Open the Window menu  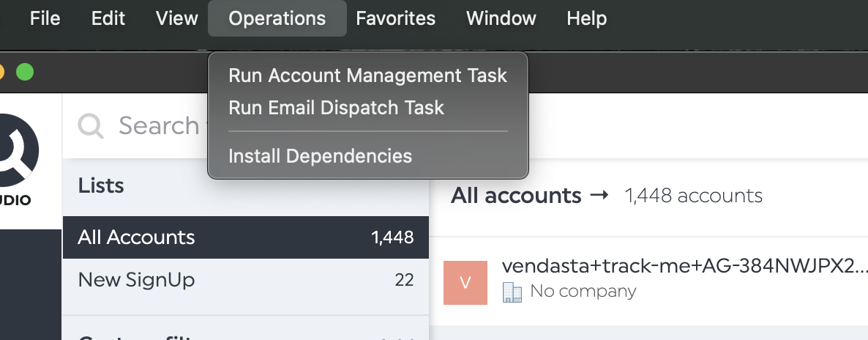(501, 18)
